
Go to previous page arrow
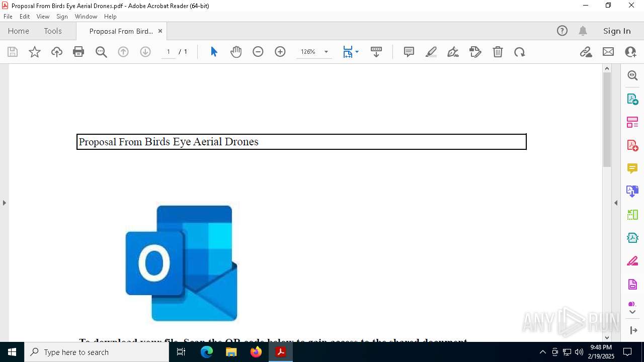[x=123, y=52]
